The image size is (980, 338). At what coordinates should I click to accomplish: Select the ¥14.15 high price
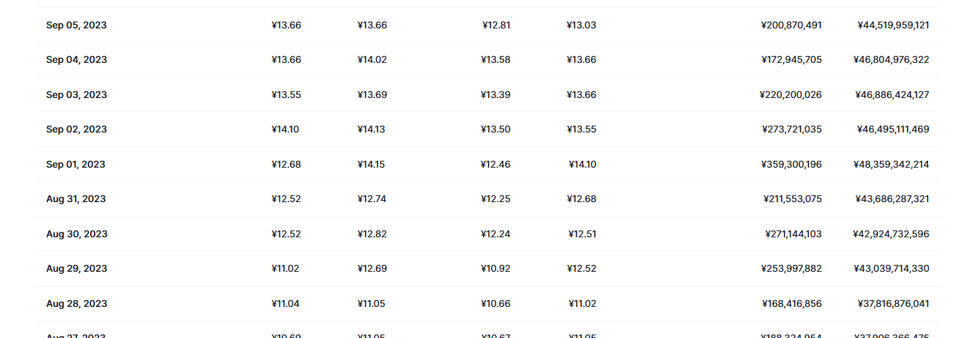tap(371, 164)
